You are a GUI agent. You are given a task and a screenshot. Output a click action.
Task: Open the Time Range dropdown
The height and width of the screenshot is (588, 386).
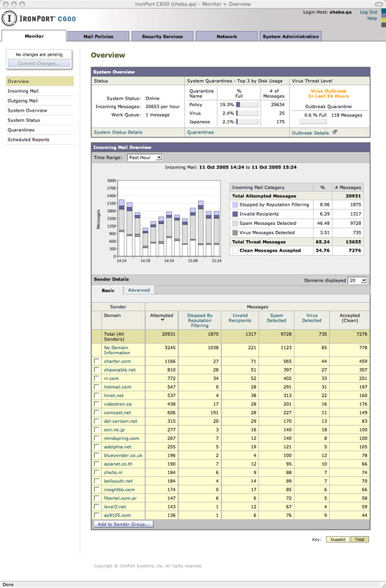tap(145, 157)
